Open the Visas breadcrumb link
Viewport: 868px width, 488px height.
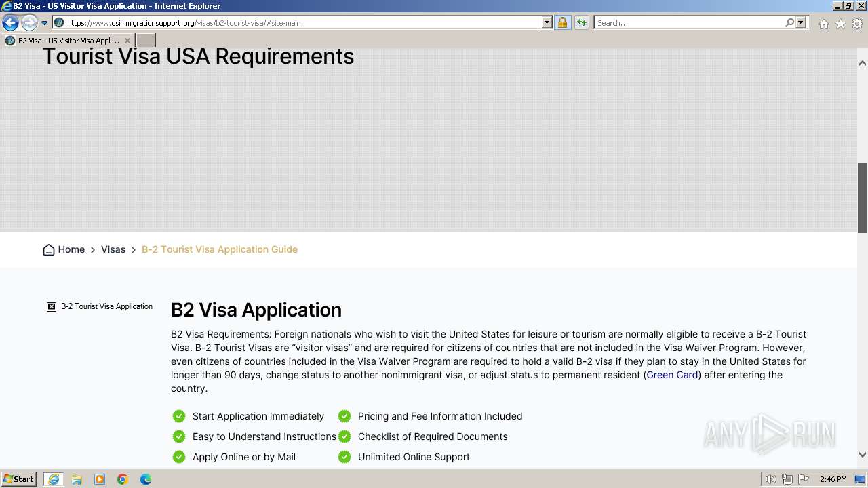pos(113,249)
